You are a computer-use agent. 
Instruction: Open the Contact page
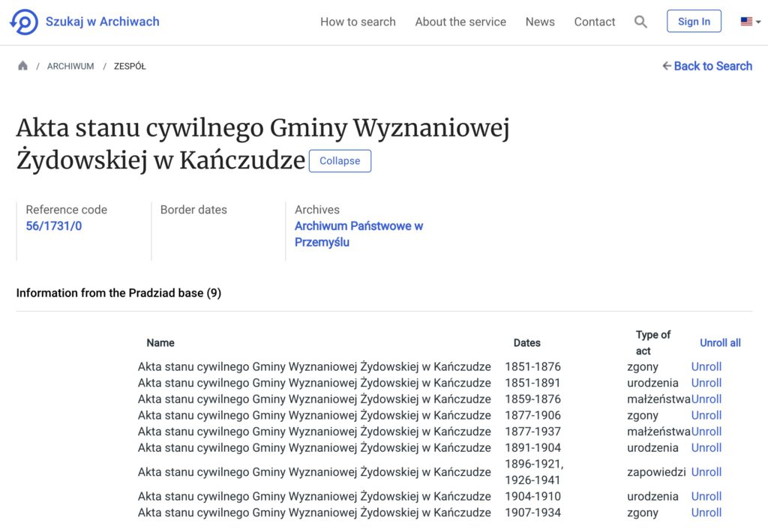[595, 22]
